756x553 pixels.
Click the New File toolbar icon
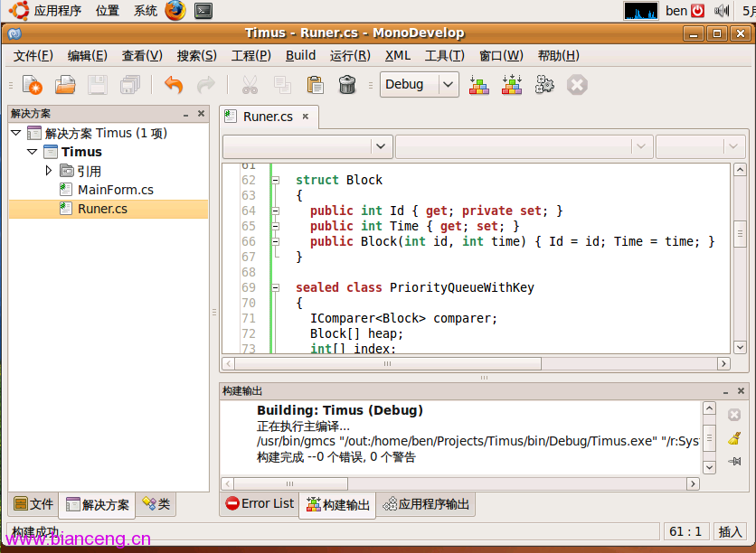[x=33, y=85]
